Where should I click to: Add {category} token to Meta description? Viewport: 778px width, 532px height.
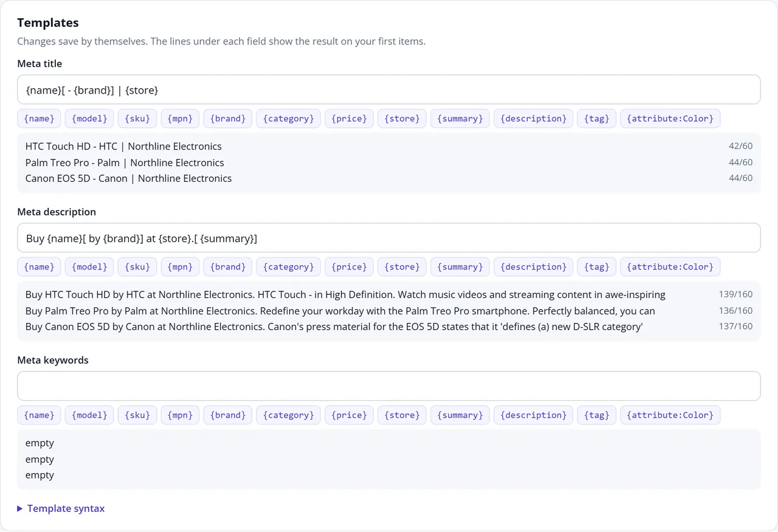[289, 267]
